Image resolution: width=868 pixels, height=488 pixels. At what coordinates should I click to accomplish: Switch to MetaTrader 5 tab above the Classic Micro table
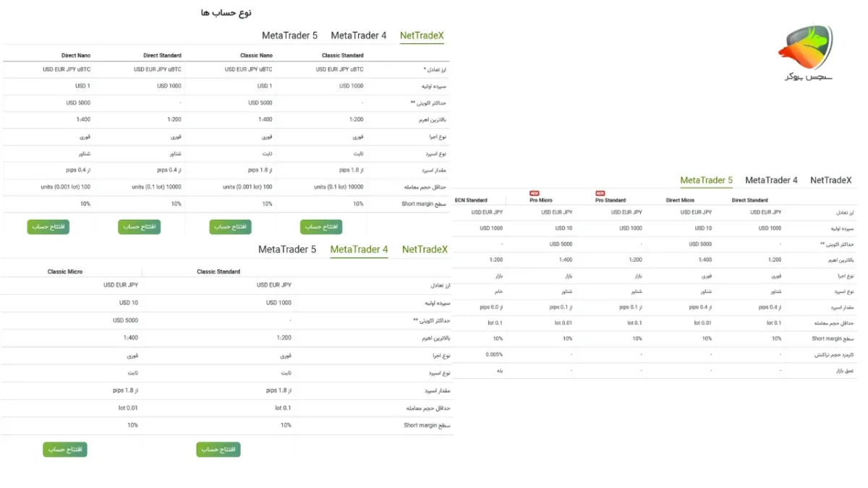pyautogui.click(x=287, y=249)
